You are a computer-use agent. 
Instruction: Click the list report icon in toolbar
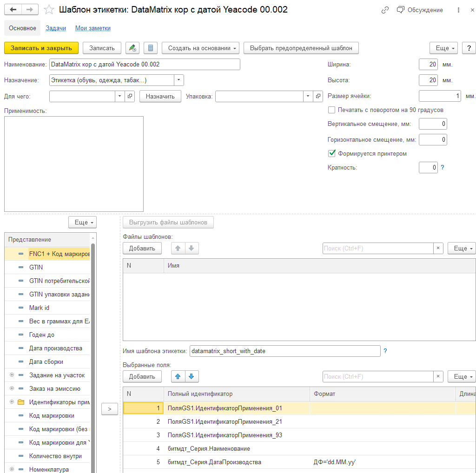(151, 48)
